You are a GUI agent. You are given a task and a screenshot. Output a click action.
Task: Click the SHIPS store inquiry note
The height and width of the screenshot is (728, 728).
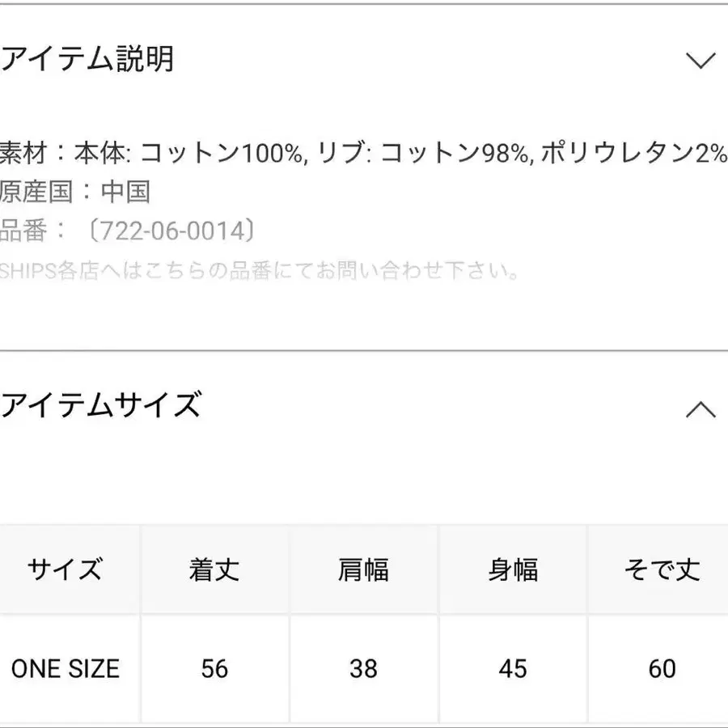[x=259, y=270]
